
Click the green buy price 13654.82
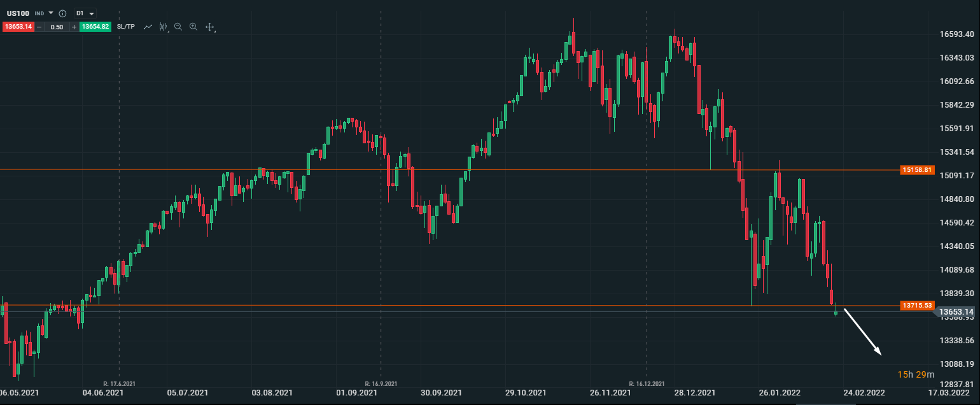(95, 27)
